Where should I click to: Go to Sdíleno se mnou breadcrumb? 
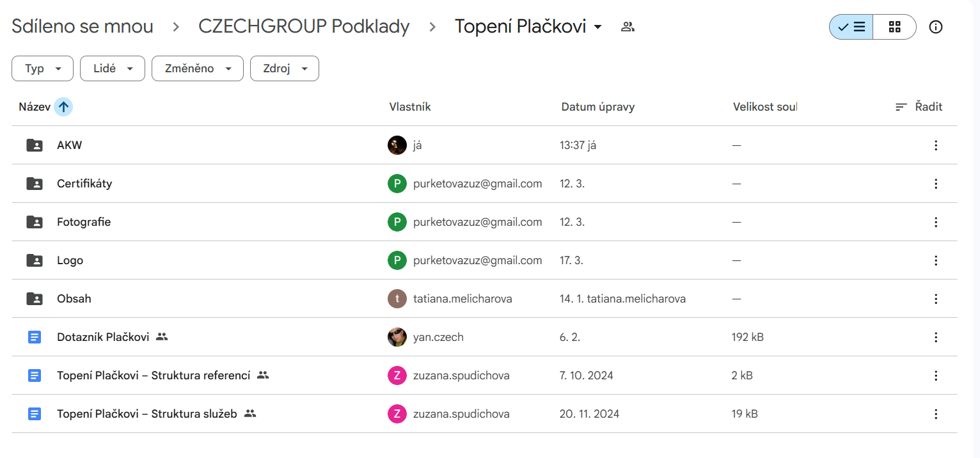(83, 27)
